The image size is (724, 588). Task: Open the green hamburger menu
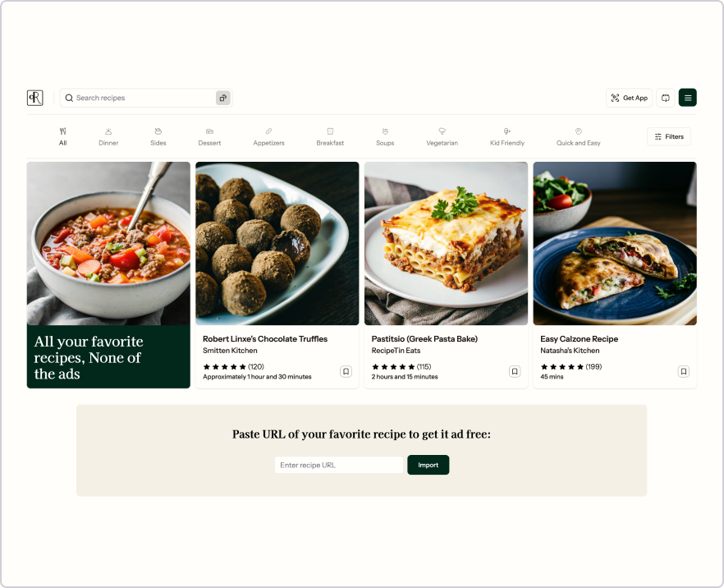[688, 98]
